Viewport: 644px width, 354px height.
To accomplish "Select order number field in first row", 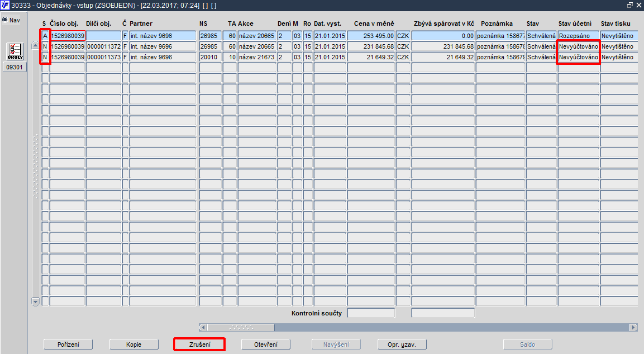I will (x=68, y=36).
